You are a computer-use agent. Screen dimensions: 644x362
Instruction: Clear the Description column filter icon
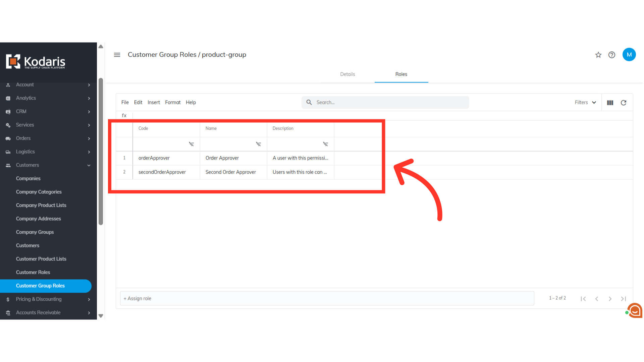pos(325,144)
